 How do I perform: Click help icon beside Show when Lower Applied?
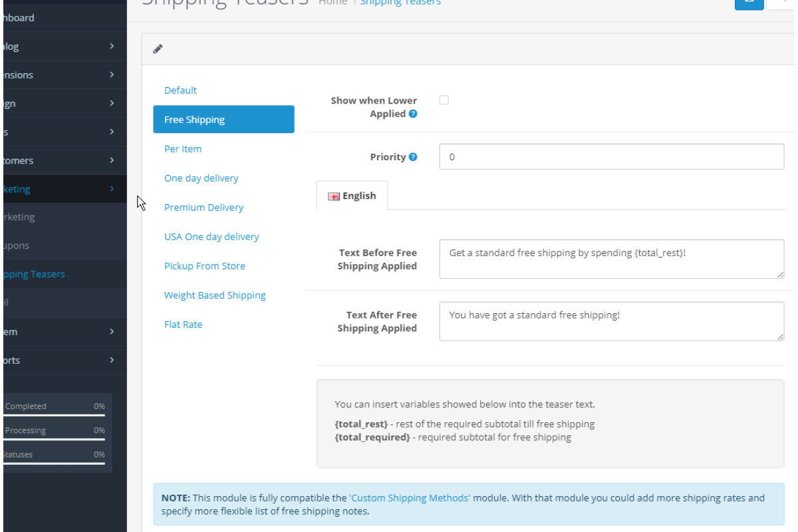pyautogui.click(x=413, y=114)
